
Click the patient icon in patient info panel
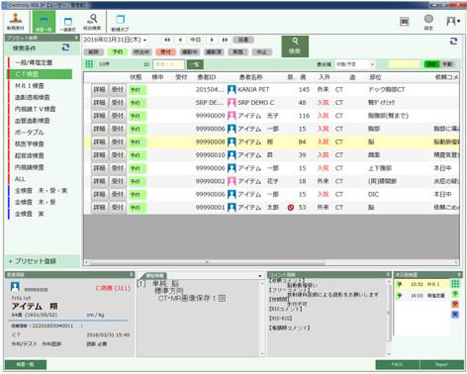[x=15, y=287]
